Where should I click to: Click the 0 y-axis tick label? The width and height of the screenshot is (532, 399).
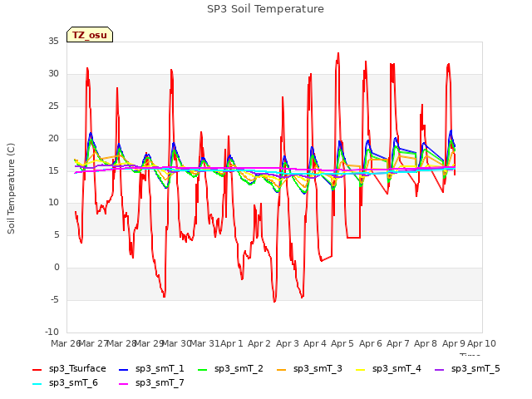(57, 268)
